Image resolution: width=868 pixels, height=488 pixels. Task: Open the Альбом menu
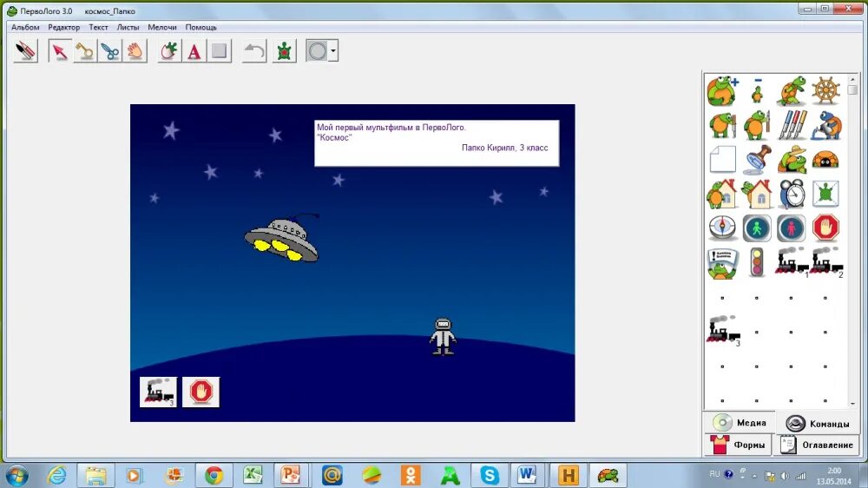pos(25,27)
